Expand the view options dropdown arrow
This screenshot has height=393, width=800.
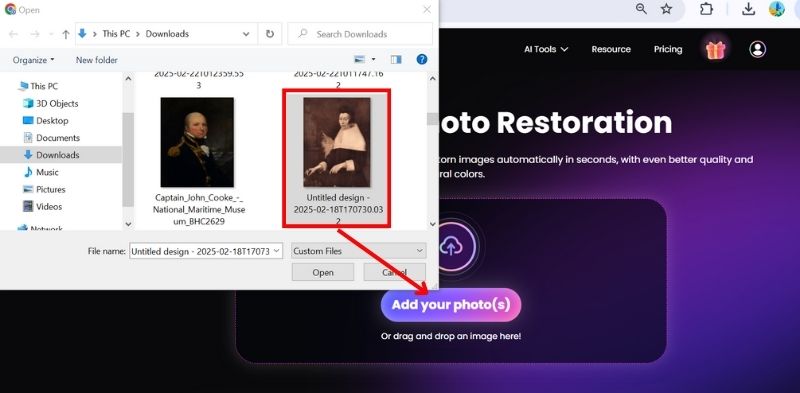[373, 60]
